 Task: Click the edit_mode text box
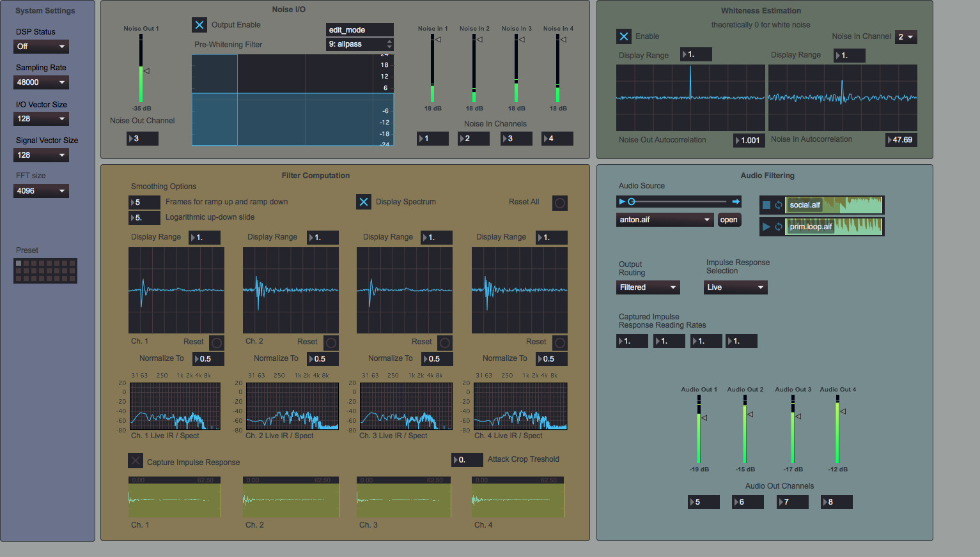[360, 30]
